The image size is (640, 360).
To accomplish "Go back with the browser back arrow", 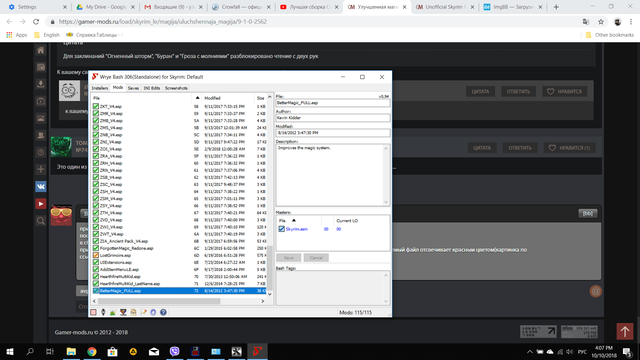I will tap(9, 22).
